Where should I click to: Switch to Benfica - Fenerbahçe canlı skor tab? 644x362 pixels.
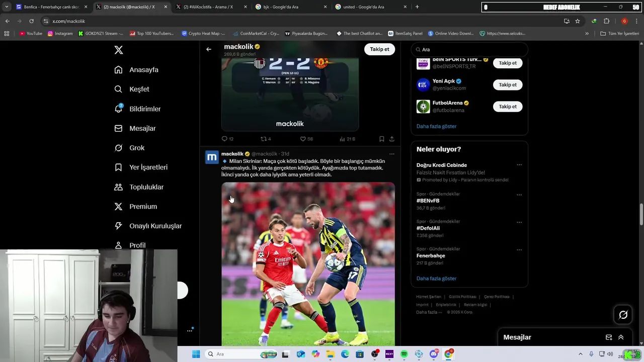pos(51,7)
